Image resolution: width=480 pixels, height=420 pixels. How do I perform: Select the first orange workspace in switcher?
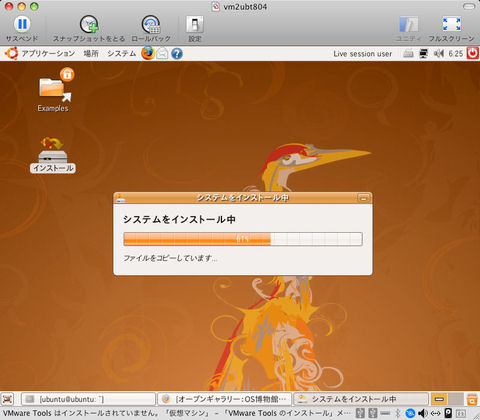(439, 399)
